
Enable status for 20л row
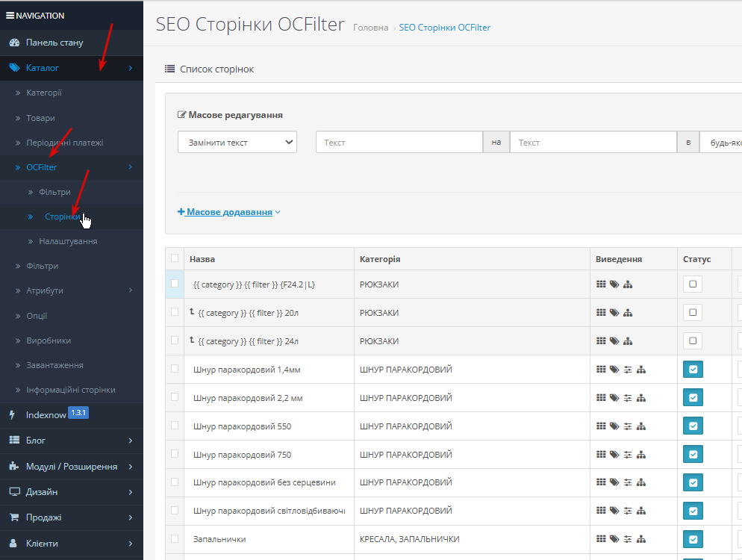pos(693,312)
